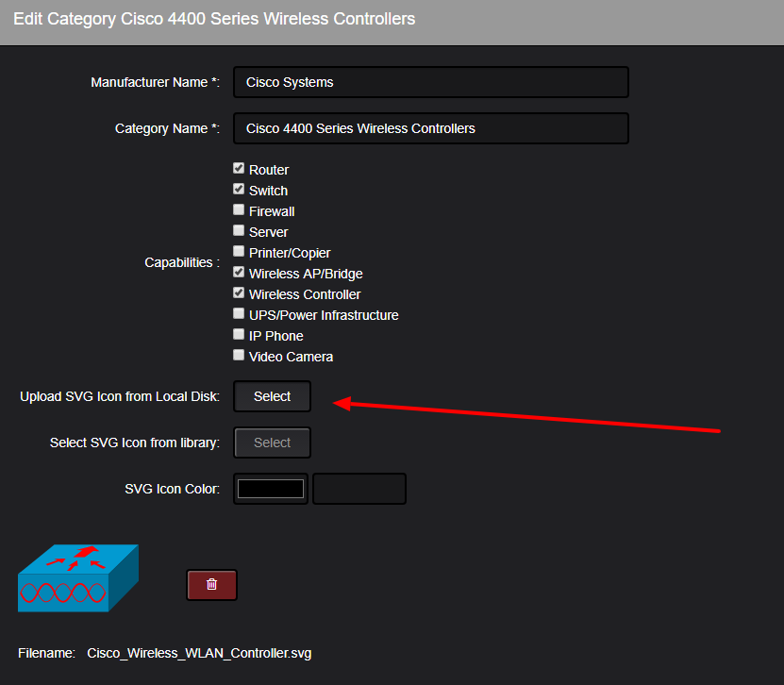784x685 pixels.
Task: Click the SVG Icon Color label
Action: [172, 489]
